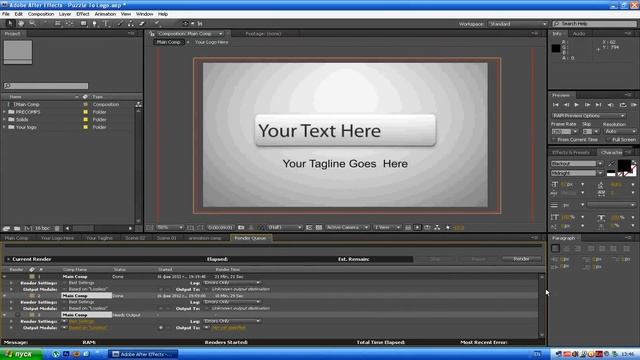The width and height of the screenshot is (640, 360).
Task: Toggle loop options in Preview panel
Action: (622, 105)
